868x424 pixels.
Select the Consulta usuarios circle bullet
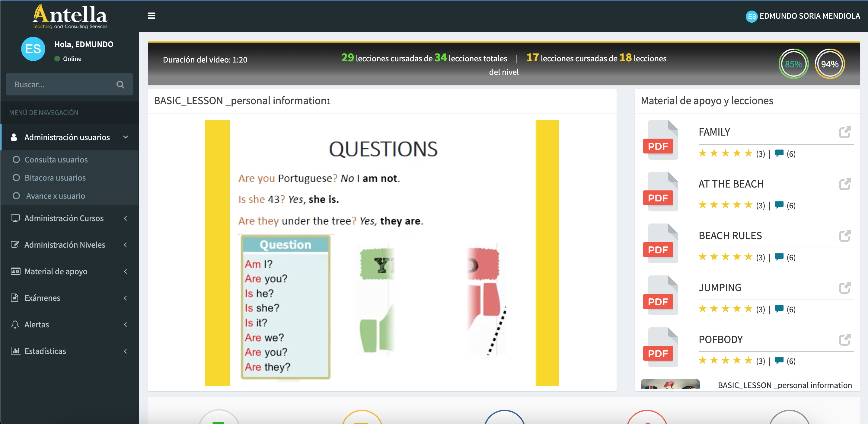[16, 159]
